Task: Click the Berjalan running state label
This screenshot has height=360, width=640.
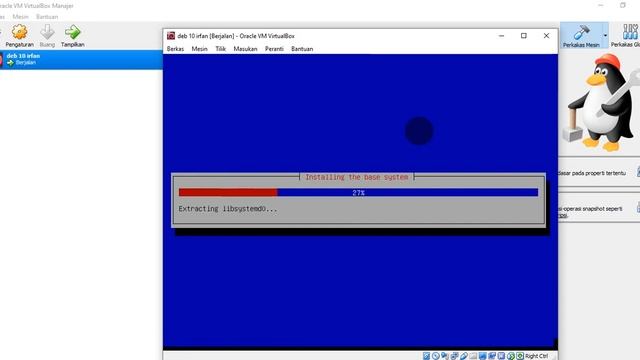Action: coord(26,62)
